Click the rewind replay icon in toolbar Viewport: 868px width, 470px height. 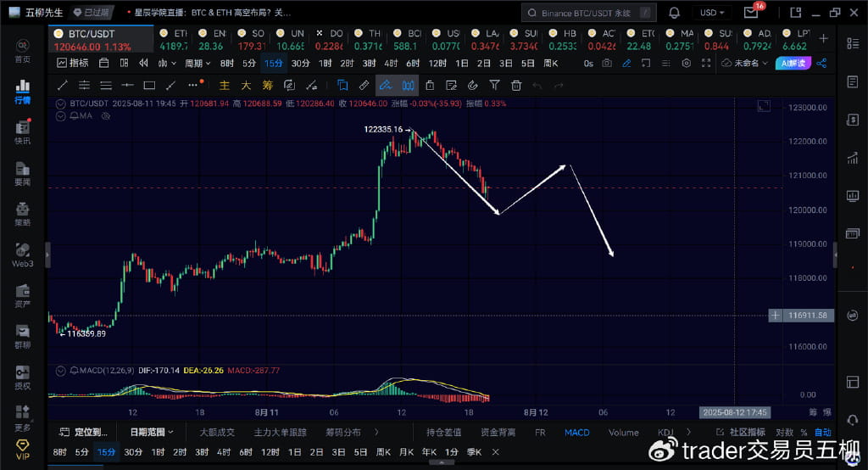[x=143, y=63]
